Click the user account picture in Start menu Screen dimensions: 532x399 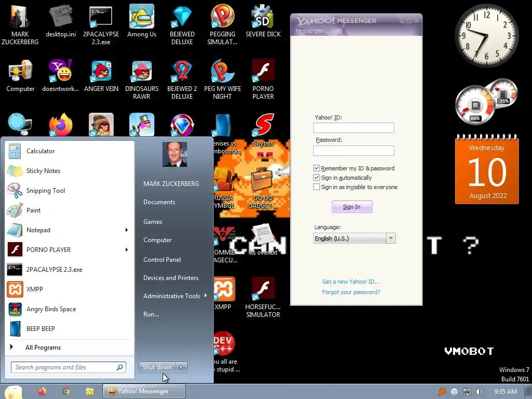click(175, 154)
